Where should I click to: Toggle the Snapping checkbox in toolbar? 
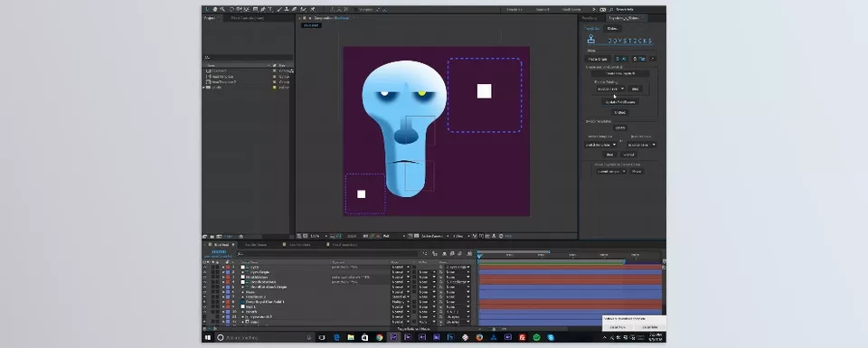tap(357, 9)
